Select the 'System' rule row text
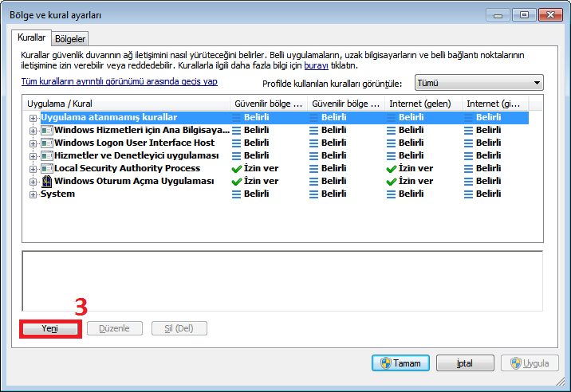Image resolution: width=571 pixels, height=392 pixels. pos(58,194)
